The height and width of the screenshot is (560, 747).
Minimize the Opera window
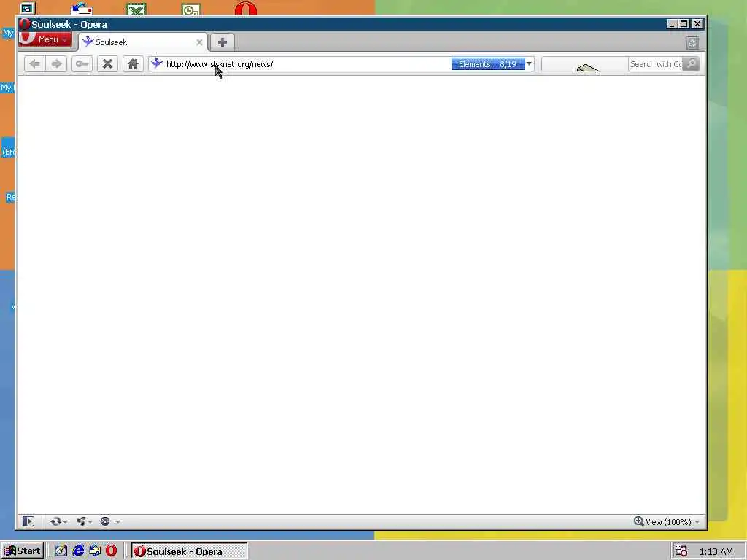[672, 24]
